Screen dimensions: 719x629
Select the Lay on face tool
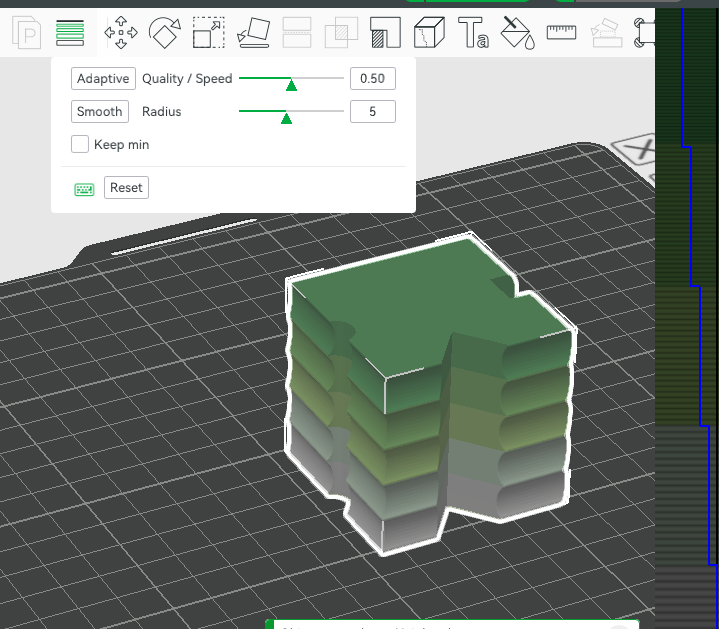tap(253, 33)
